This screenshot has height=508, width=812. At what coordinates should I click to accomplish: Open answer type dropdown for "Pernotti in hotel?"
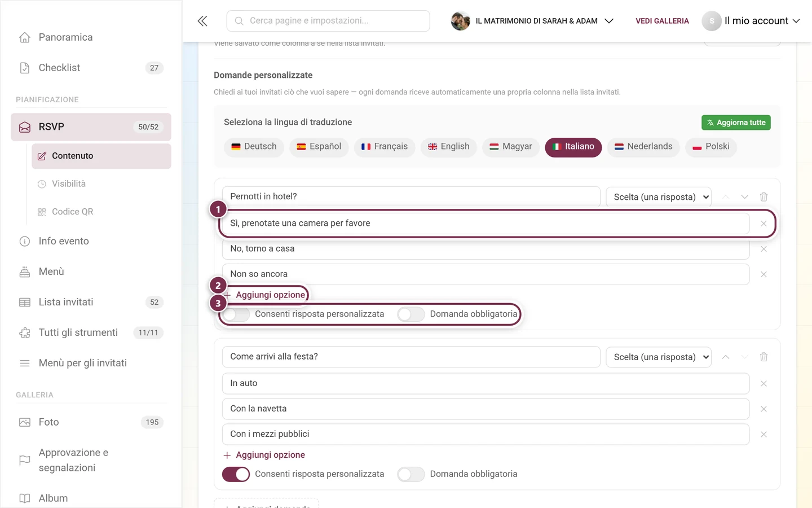[x=659, y=197]
